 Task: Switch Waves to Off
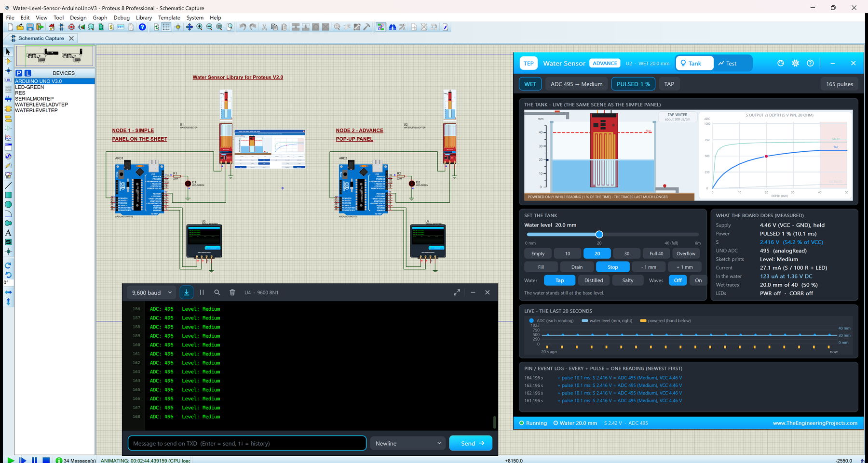click(678, 280)
